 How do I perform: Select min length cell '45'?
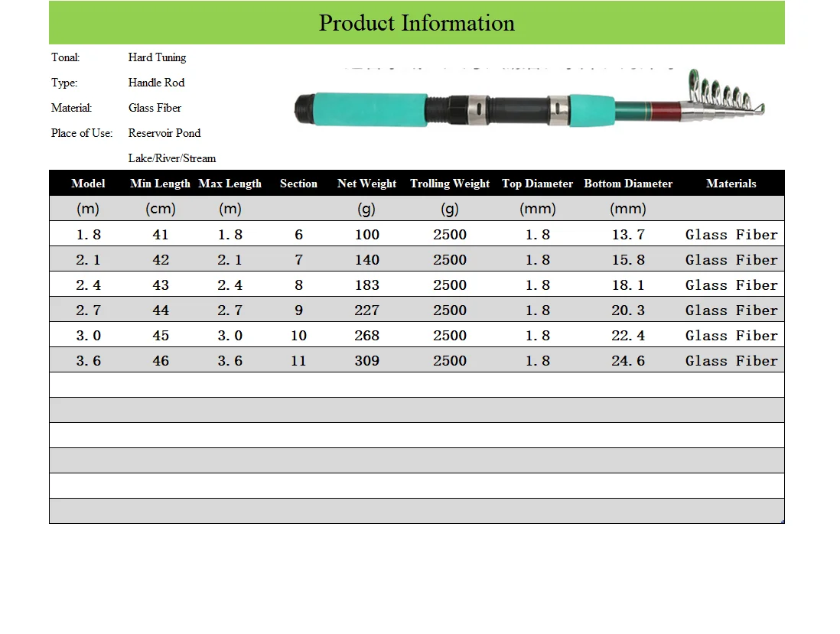161,335
